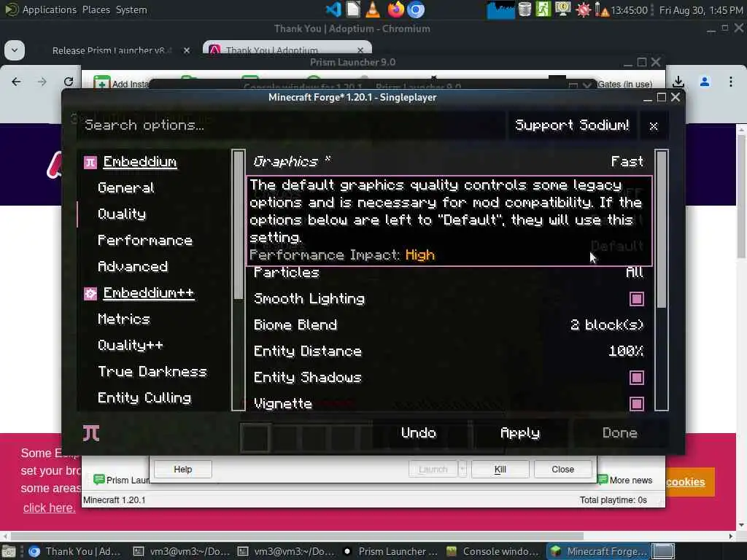Open the red gear tray icon
Image resolution: width=747 pixels, height=560 pixels.
pyautogui.click(x=583, y=9)
